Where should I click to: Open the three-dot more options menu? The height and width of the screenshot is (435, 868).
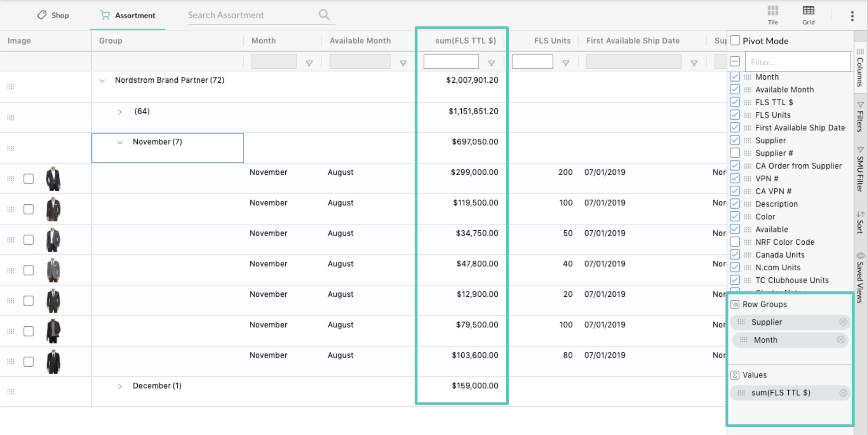[x=852, y=16]
